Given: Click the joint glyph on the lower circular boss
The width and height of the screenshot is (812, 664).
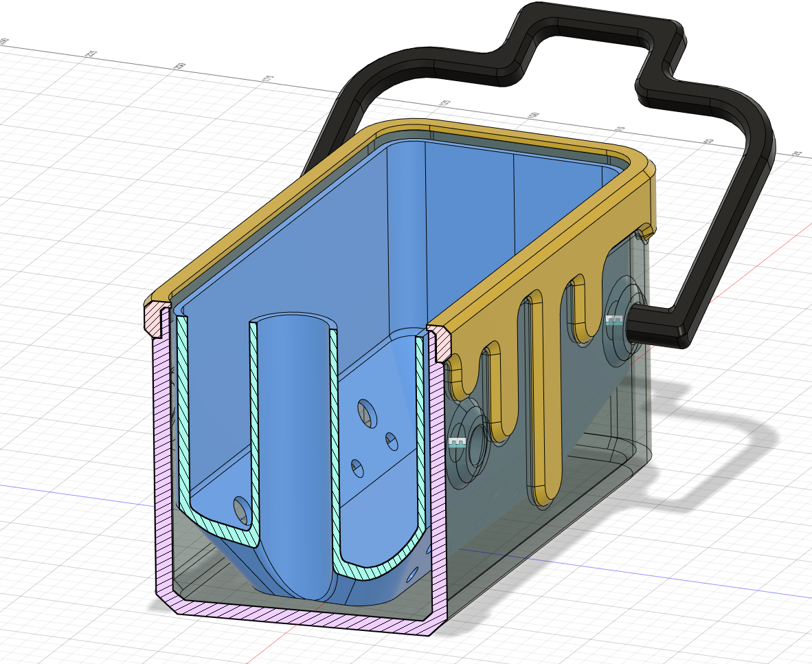Looking at the screenshot, I should point(458,443).
